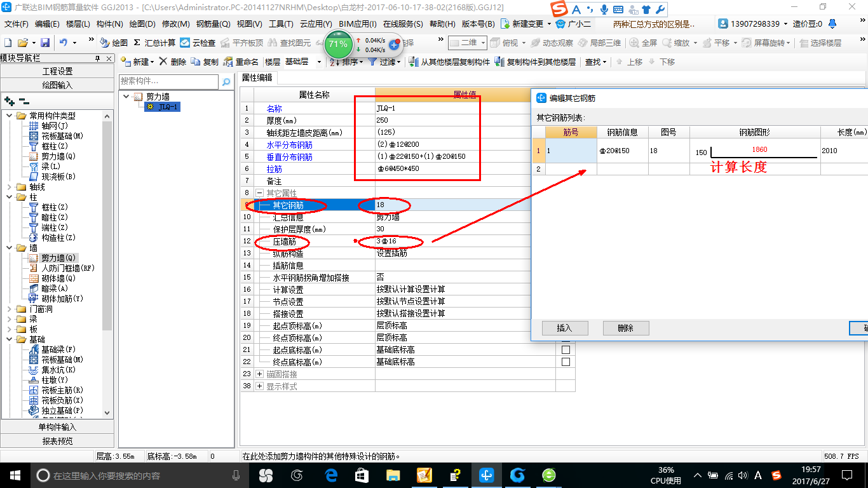Expand the 板 folder

tap(9, 329)
